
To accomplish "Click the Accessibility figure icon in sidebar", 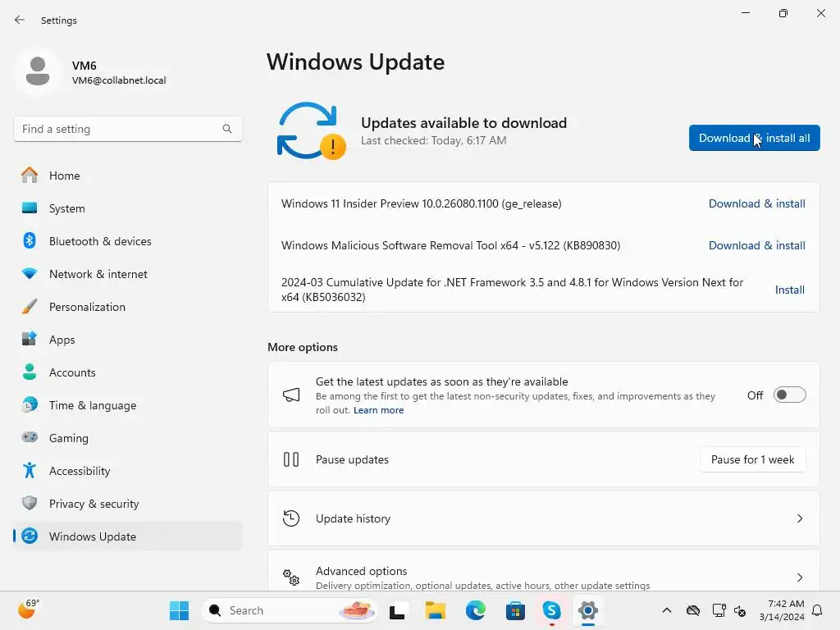I will pyautogui.click(x=30, y=470).
